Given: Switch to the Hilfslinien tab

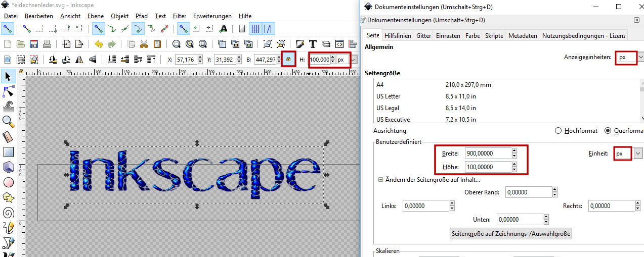Looking at the screenshot, I should click(x=398, y=36).
